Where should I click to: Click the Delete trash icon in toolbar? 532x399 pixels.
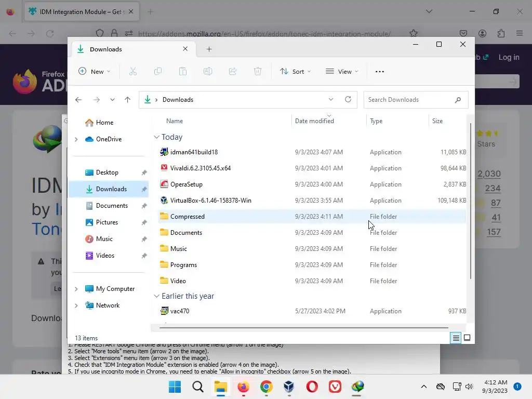(258, 72)
